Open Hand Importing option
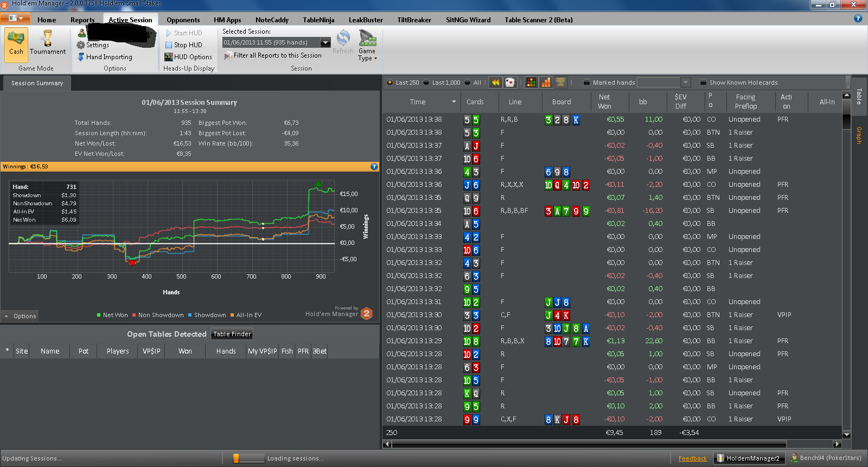The height and width of the screenshot is (467, 868). coord(105,57)
